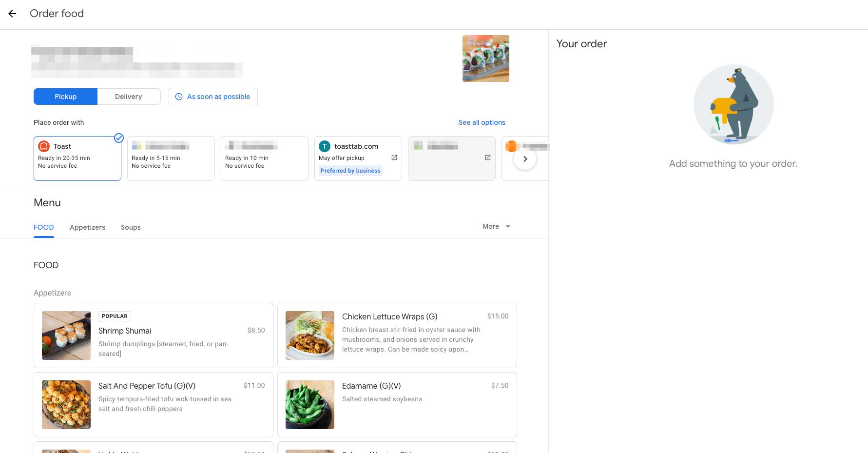
Task: Select Toast as the order provider
Action: pos(77,158)
